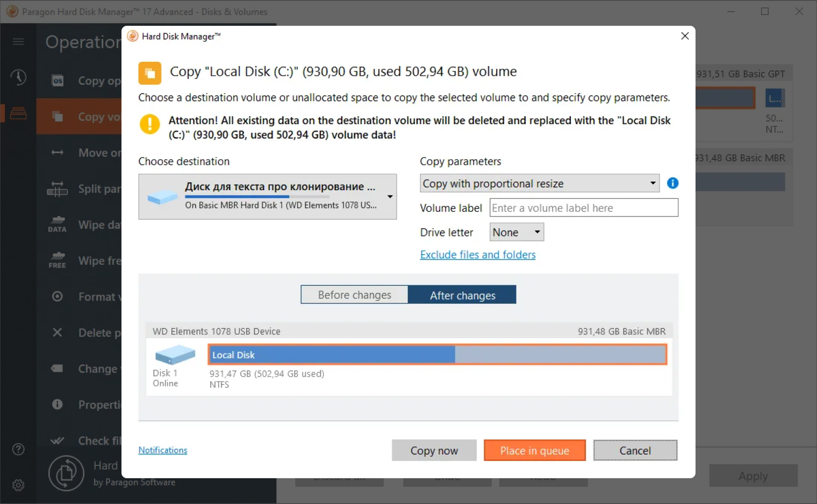Close the Hard Disk Manager dialog
Viewport: 817px width, 504px height.
(x=685, y=36)
